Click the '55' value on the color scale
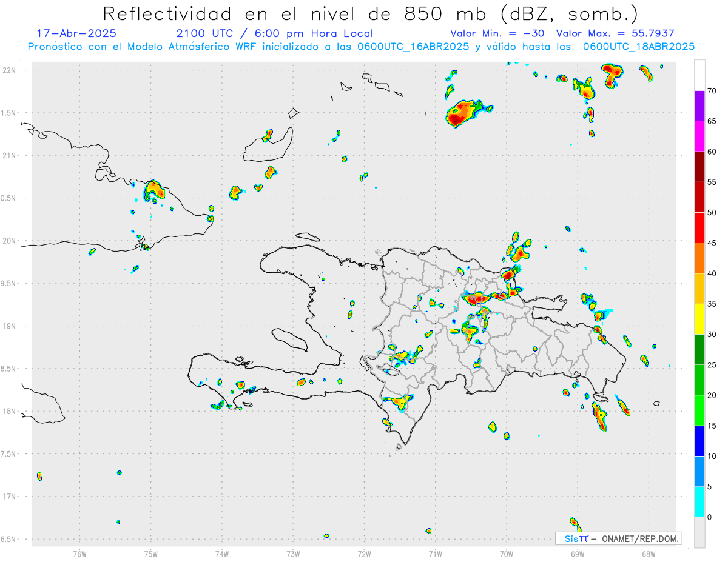Image resolution: width=728 pixels, height=562 pixels. tap(712, 182)
